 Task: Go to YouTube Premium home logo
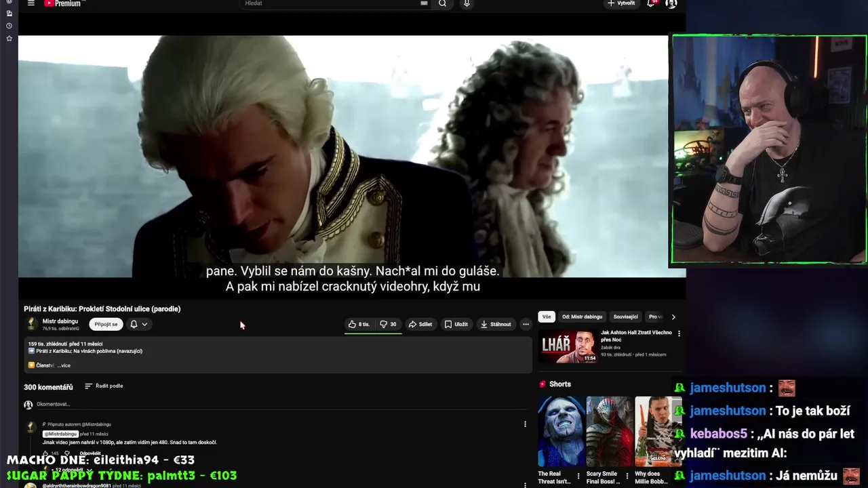(62, 3)
